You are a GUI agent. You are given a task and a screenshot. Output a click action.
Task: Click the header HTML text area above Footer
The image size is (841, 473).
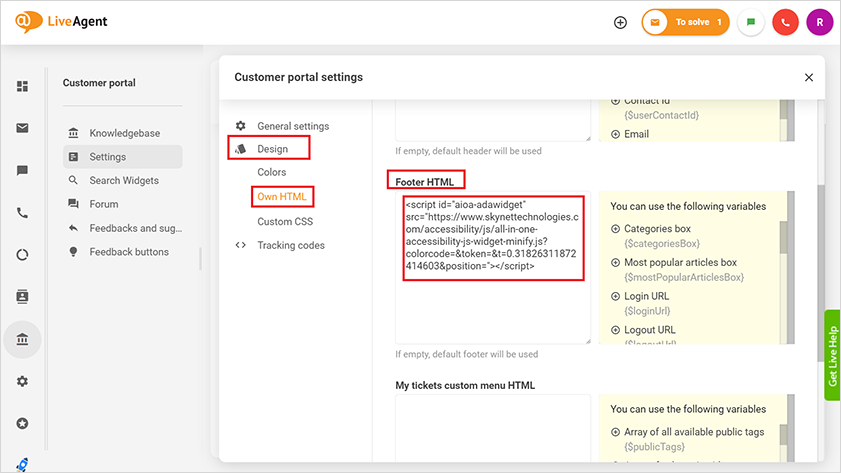(493, 120)
